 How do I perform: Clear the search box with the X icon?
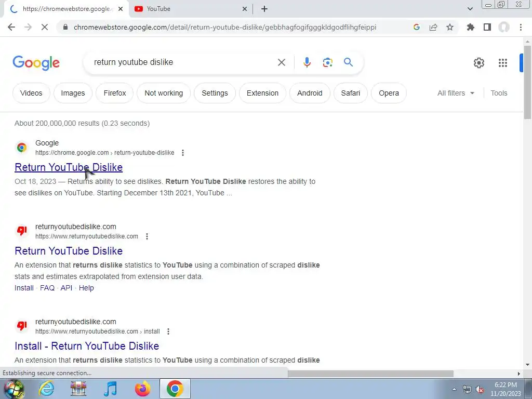[281, 62]
